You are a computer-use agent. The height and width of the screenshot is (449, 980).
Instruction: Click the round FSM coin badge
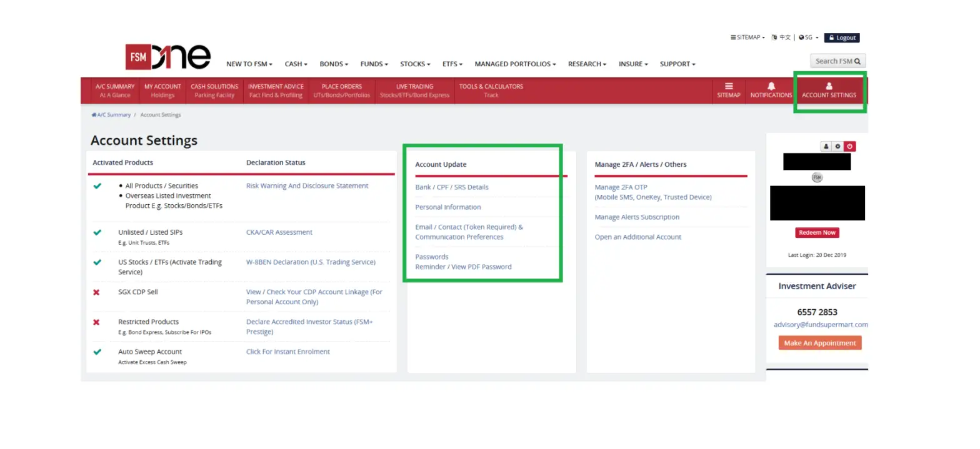coord(817,177)
